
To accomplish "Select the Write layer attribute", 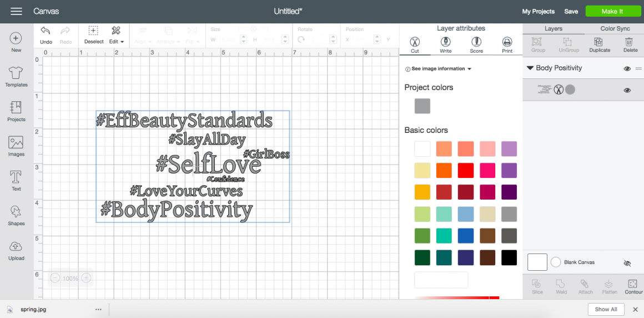I will click(x=446, y=45).
